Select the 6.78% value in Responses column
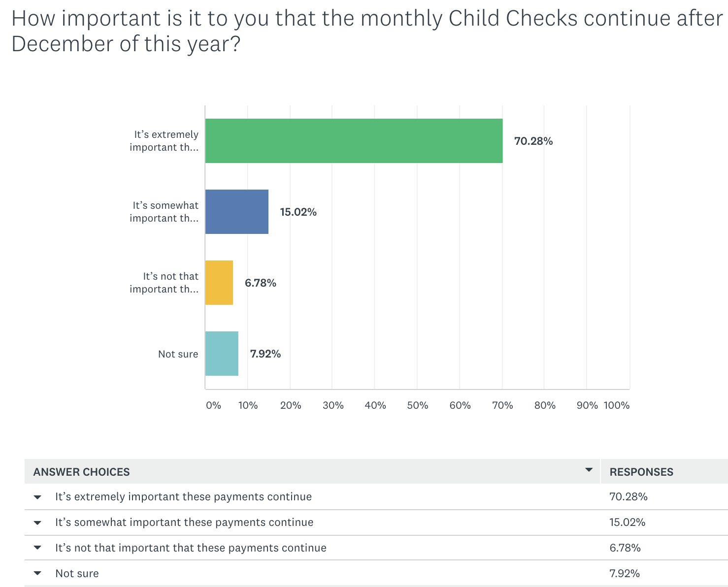 tap(625, 548)
